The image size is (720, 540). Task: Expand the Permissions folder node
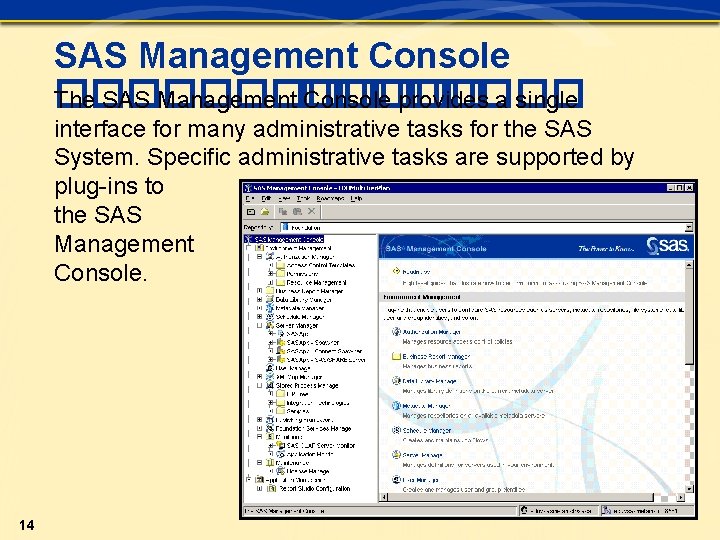tap(271, 274)
